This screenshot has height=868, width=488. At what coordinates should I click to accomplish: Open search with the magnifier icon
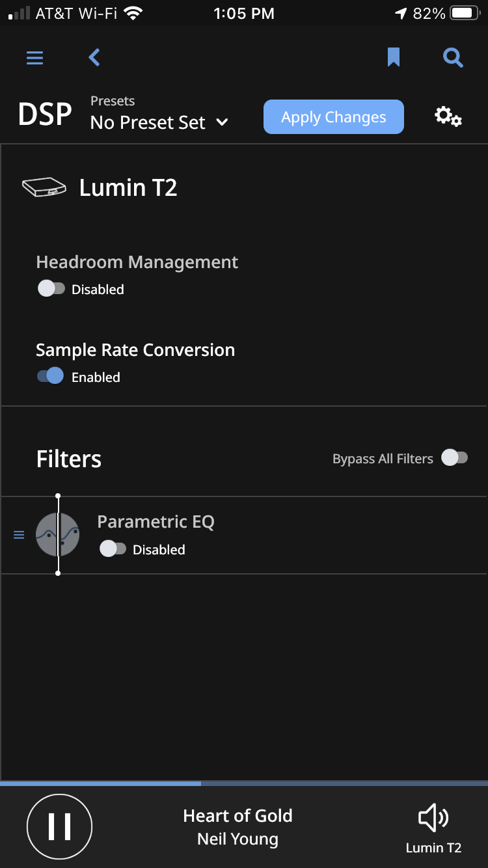(453, 58)
